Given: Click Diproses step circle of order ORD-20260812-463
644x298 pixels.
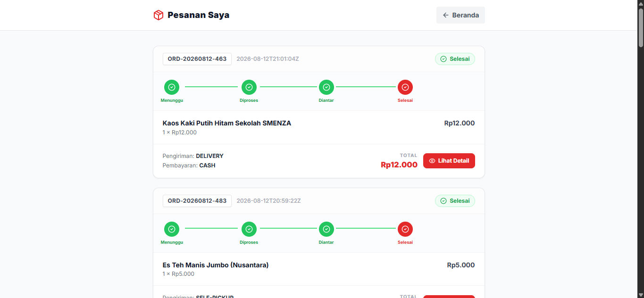Looking at the screenshot, I should [249, 87].
